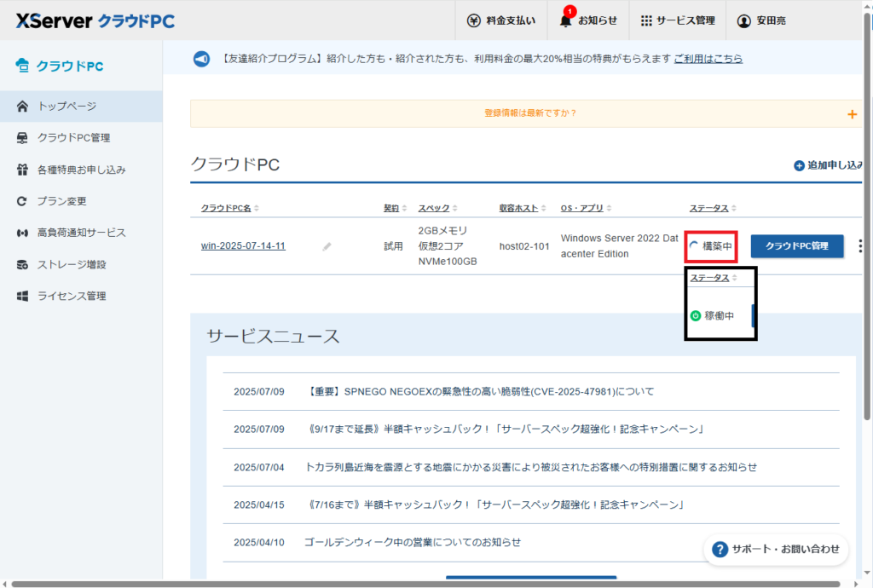The width and height of the screenshot is (873, 588).
Task: Open 9/17まで延長 cashback campaign news
Action: click(506, 429)
